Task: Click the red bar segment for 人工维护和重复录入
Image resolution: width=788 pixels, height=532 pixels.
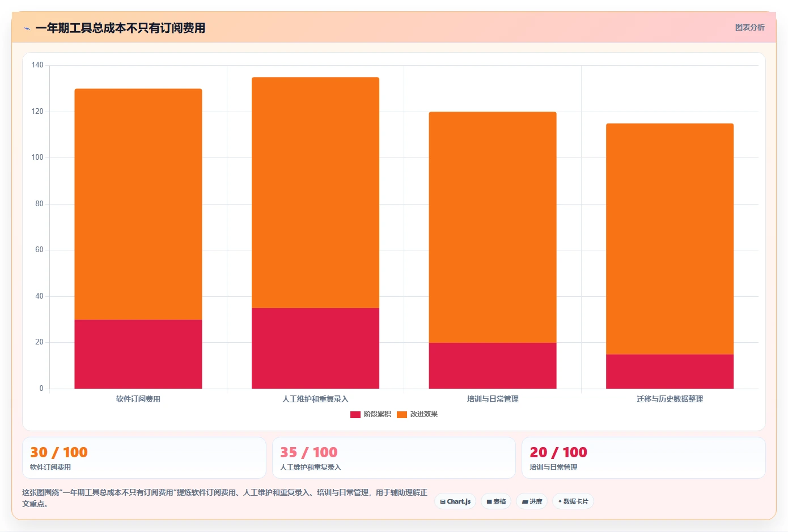Action: (x=315, y=348)
